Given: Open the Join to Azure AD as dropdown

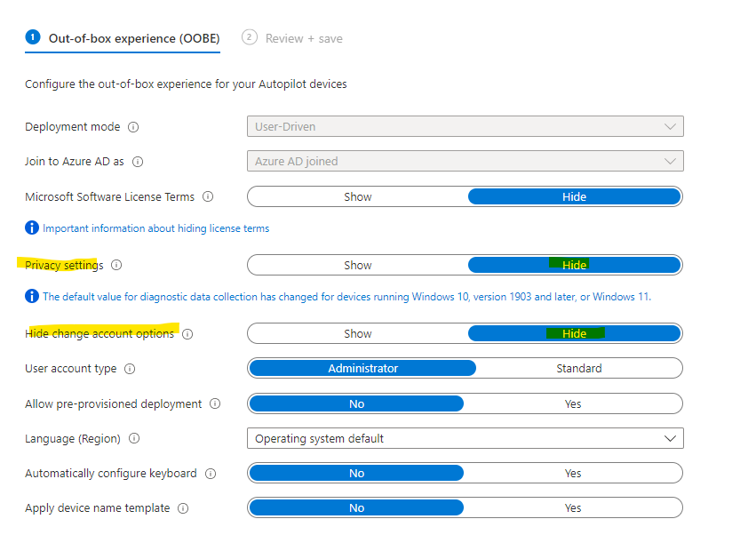Looking at the screenshot, I should (x=465, y=161).
